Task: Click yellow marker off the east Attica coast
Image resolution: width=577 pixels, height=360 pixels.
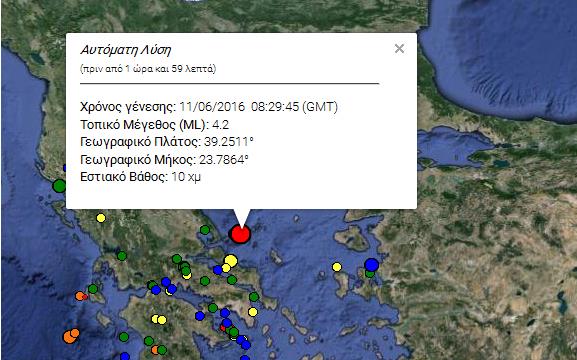Action: point(252,312)
